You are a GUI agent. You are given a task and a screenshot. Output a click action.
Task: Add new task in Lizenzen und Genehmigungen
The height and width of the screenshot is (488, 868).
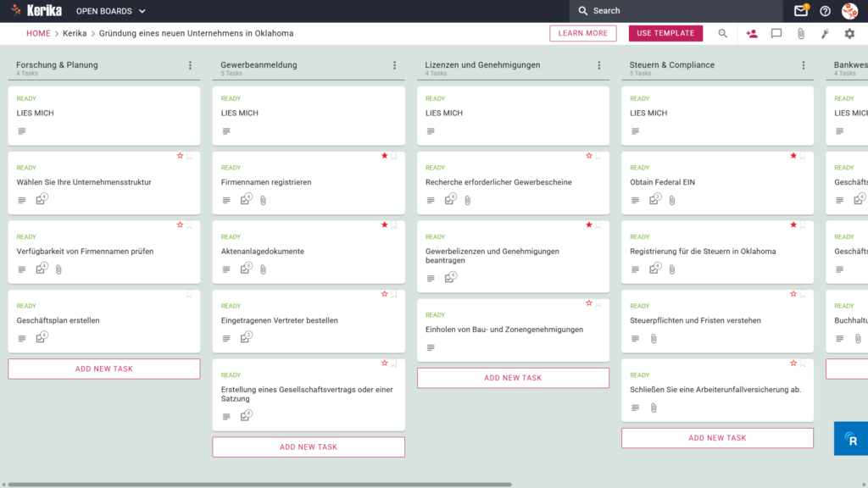pos(513,378)
